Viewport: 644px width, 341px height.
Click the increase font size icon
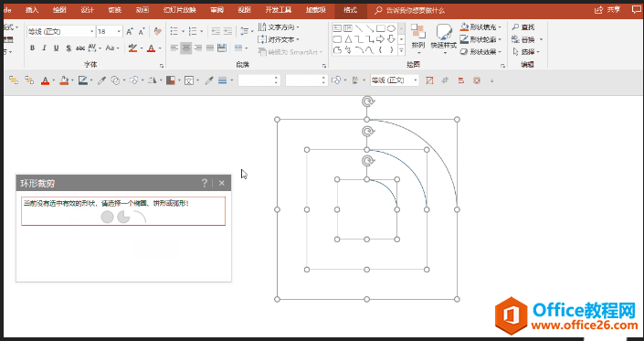click(130, 31)
